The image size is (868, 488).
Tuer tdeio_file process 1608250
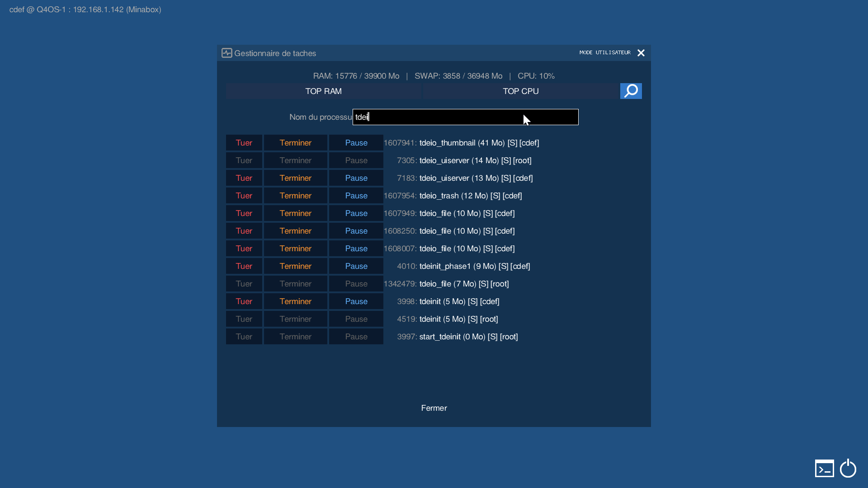(244, 231)
